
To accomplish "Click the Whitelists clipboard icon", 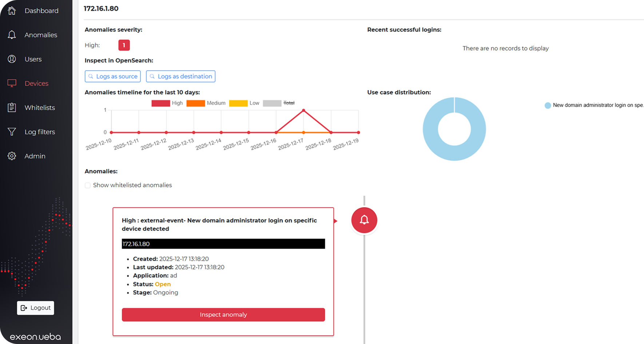I will 12,108.
